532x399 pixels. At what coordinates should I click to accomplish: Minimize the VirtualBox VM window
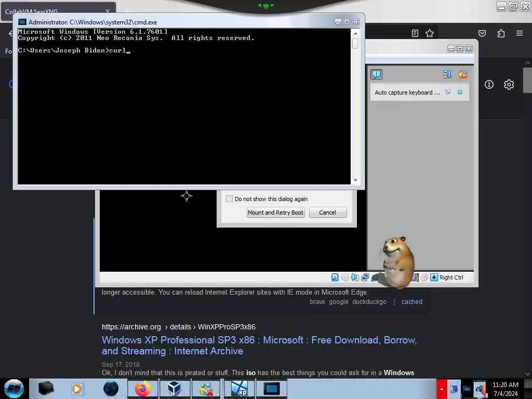[451, 48]
